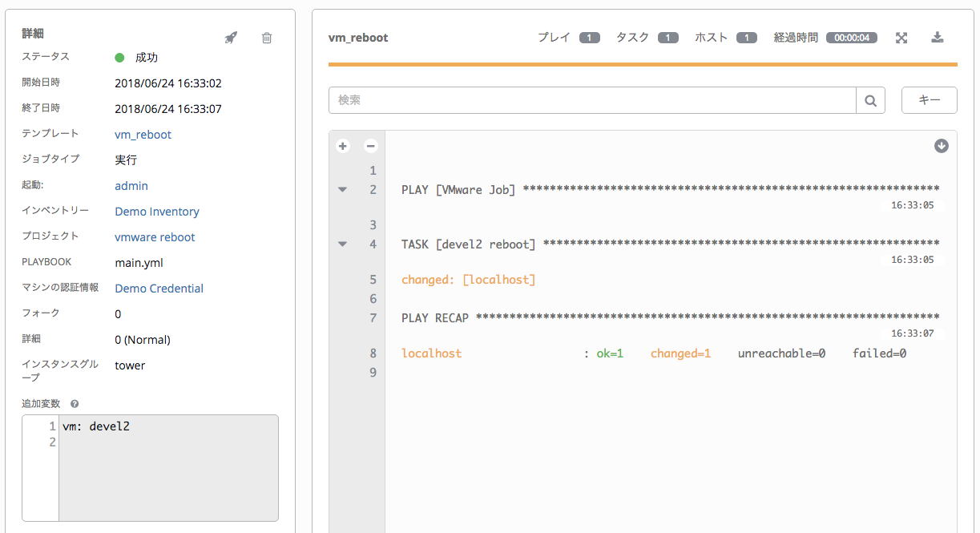Click the end time 2018/06/24 16:33:07
Screen dimensions: 980x533
pyautogui.click(x=168, y=109)
